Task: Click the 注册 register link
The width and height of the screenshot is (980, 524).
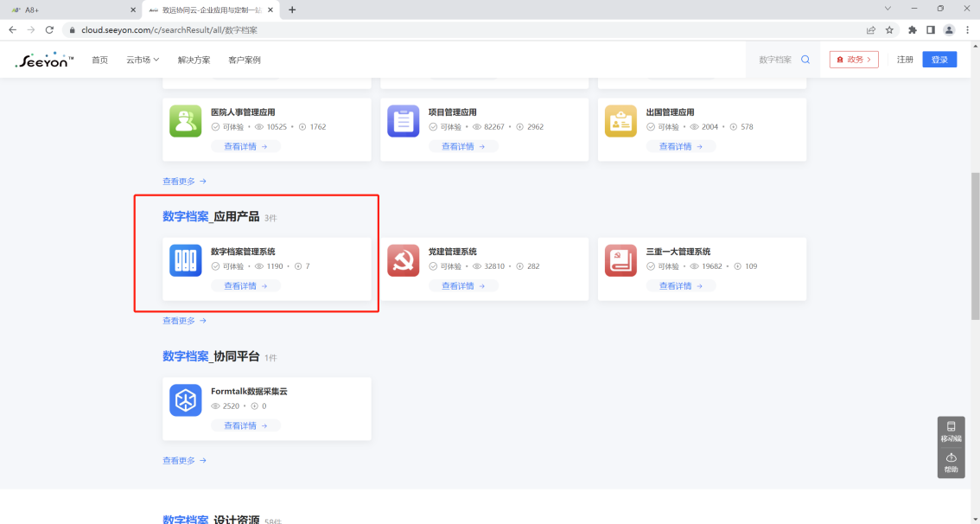Action: coord(905,60)
